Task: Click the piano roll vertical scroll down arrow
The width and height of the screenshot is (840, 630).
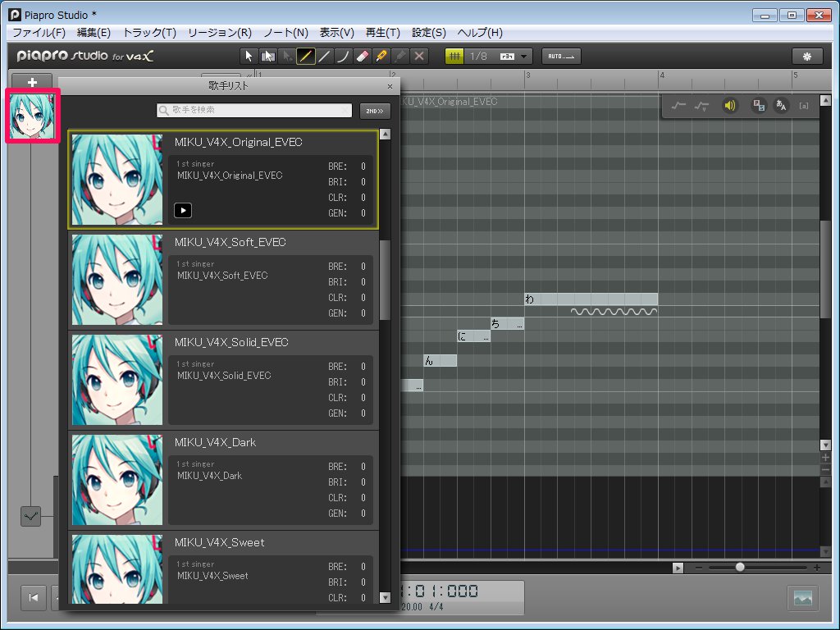Action: click(825, 445)
